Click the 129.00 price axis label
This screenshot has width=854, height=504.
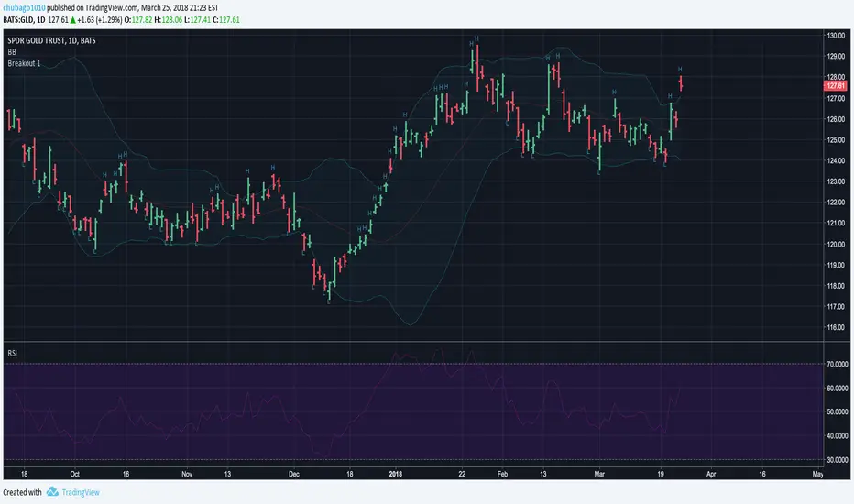click(x=836, y=57)
